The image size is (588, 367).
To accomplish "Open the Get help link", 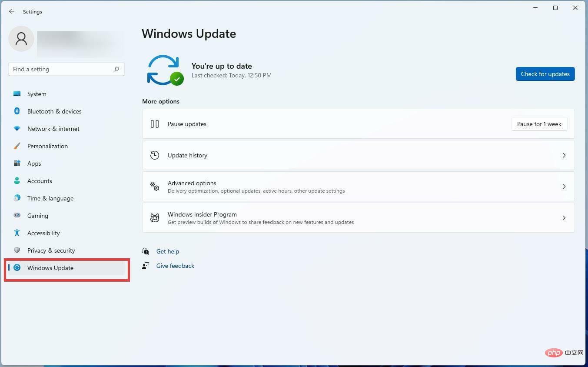I will 168,251.
